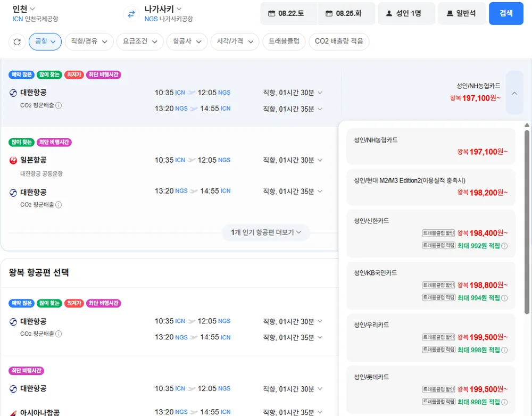
Task: Select 성인/NH농협카드 197,100원 fare option
Action: [430, 146]
